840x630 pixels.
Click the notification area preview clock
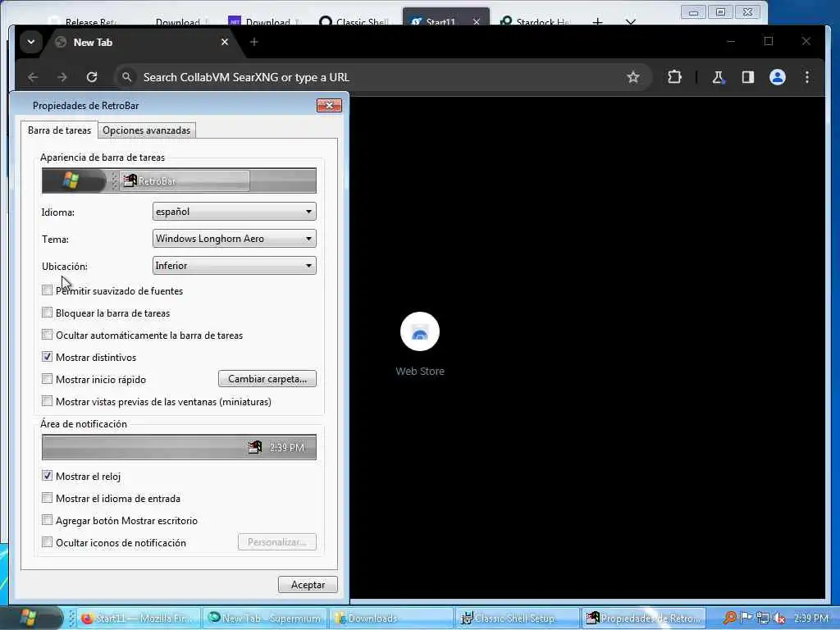[287, 447]
